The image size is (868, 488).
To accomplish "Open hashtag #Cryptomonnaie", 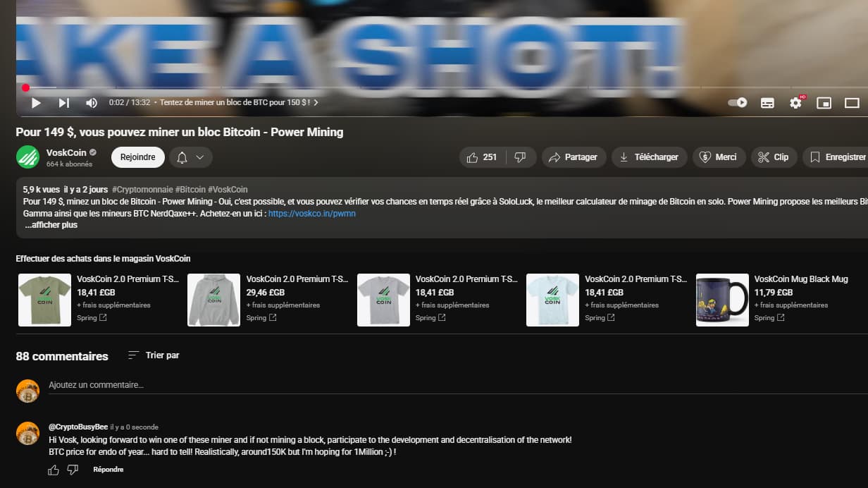I will (x=142, y=190).
